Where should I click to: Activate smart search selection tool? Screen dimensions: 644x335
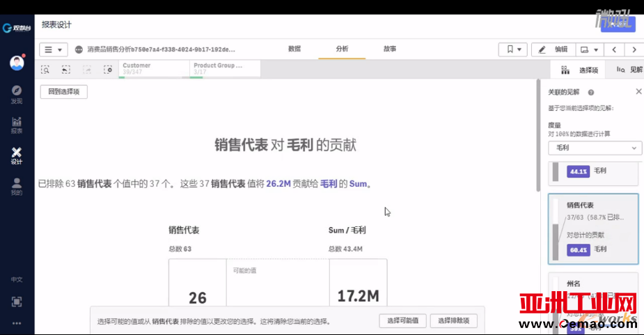(45, 70)
